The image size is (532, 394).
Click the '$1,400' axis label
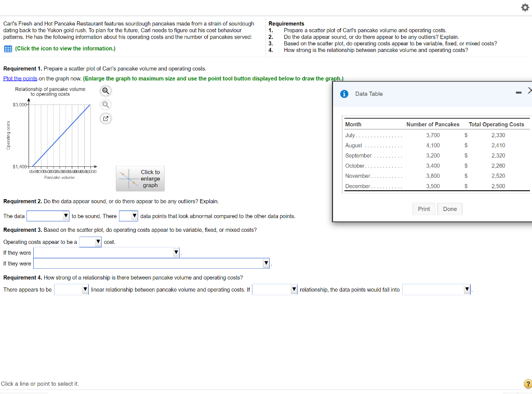click(20, 167)
